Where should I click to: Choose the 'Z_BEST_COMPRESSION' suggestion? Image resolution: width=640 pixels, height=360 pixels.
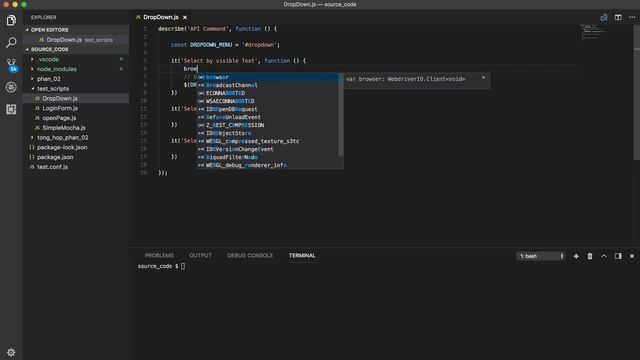(268, 125)
